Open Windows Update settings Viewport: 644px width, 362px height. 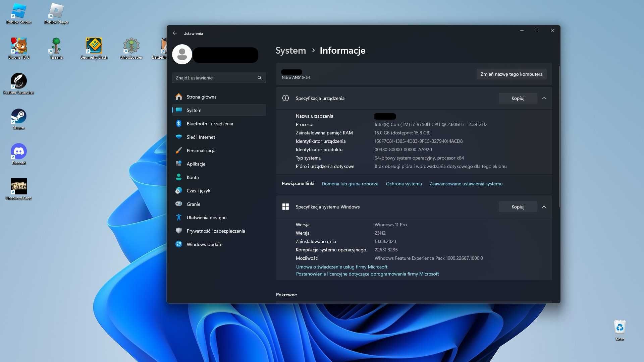pyautogui.click(x=219, y=244)
